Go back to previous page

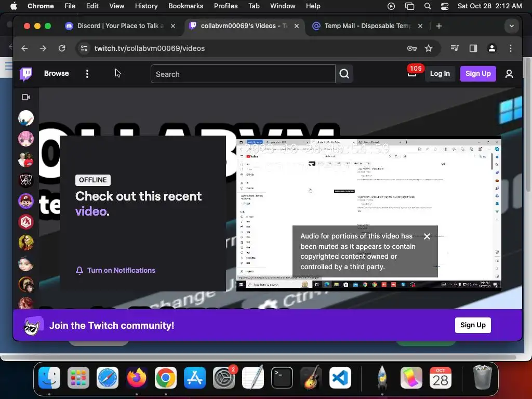(24, 48)
